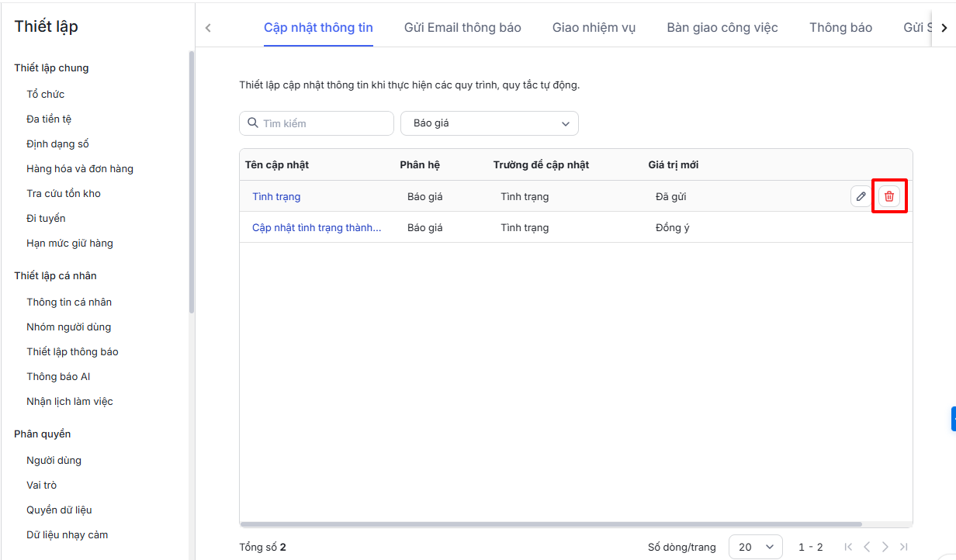Screen dimensions: 956x560
Task: Click the Tìm kiếm search field
Action: click(317, 123)
